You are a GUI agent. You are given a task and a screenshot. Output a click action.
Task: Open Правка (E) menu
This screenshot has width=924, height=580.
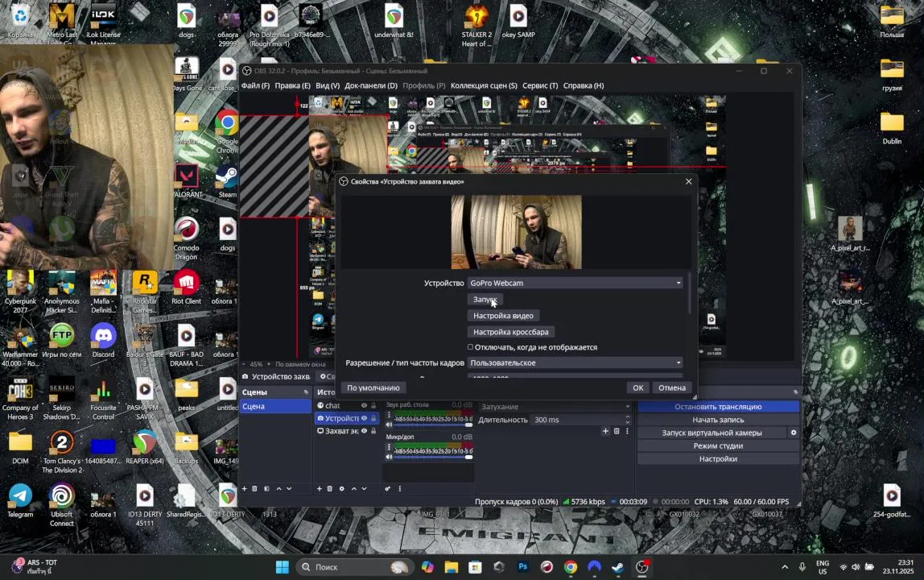[x=292, y=85]
